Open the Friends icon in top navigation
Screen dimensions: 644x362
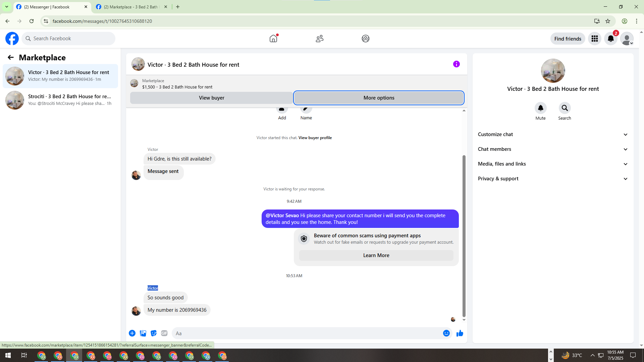pyautogui.click(x=319, y=39)
